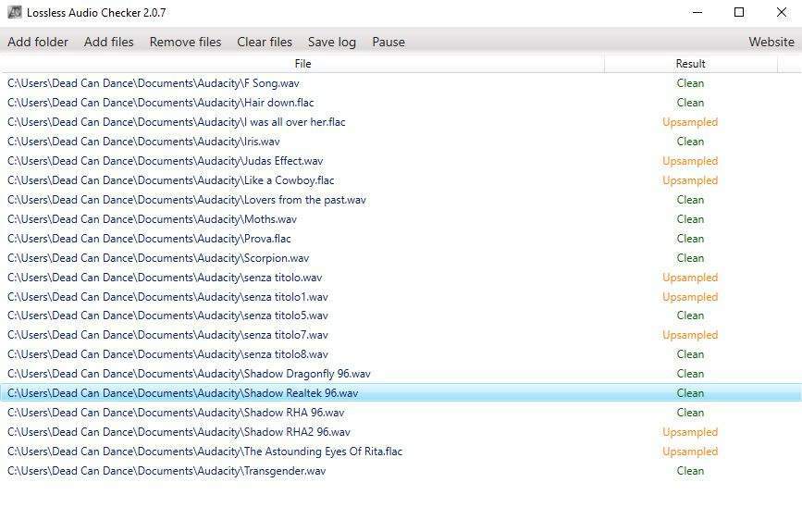Click Save log
This screenshot has height=532, width=802.
click(x=332, y=42)
